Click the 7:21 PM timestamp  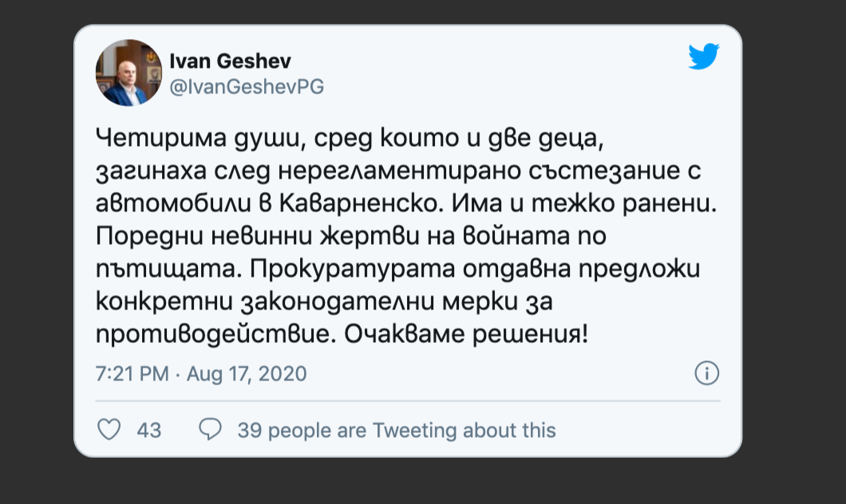(132, 373)
